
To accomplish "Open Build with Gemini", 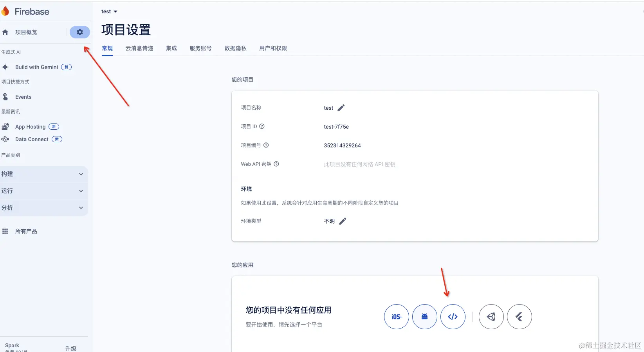I will [x=36, y=67].
